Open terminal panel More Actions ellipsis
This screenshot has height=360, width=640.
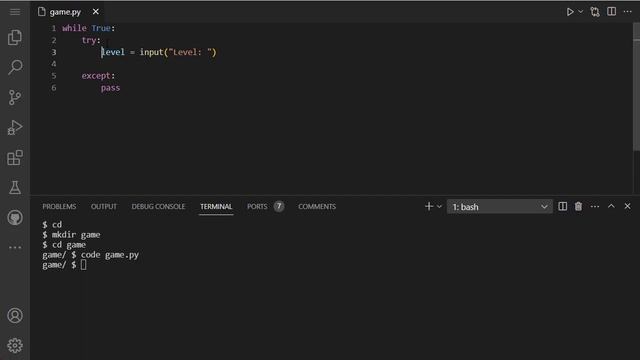click(595, 207)
